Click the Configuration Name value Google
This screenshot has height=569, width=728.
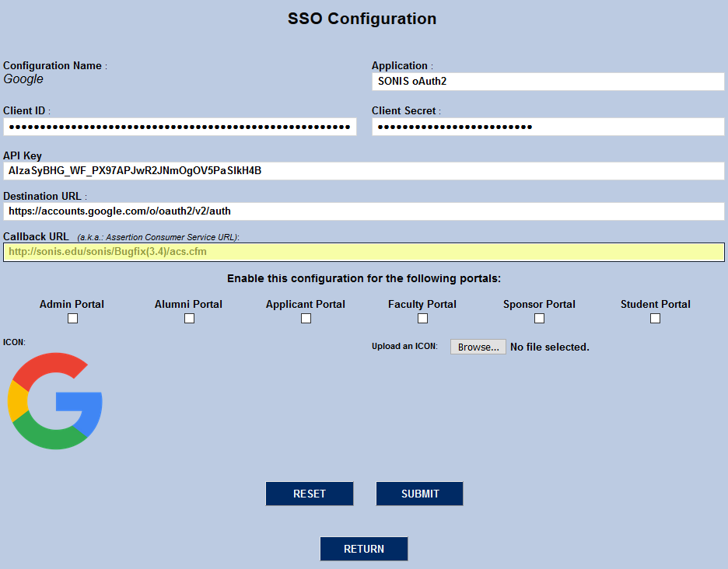pyautogui.click(x=23, y=79)
